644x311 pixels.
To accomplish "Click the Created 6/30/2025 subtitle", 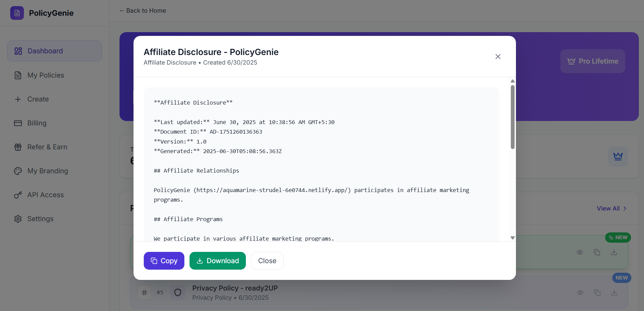I will pyautogui.click(x=230, y=63).
